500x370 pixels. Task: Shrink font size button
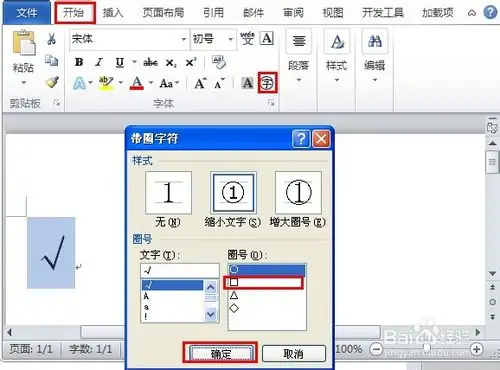point(219,83)
